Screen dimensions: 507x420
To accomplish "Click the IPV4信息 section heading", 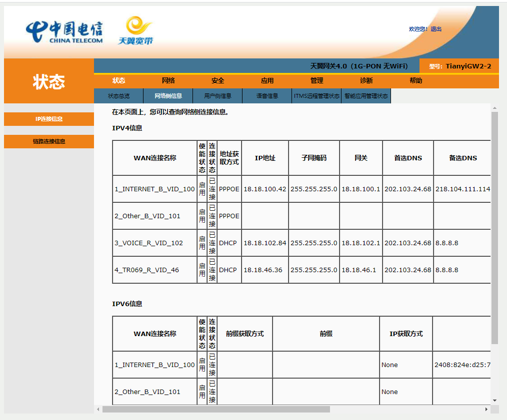I will (127, 128).
